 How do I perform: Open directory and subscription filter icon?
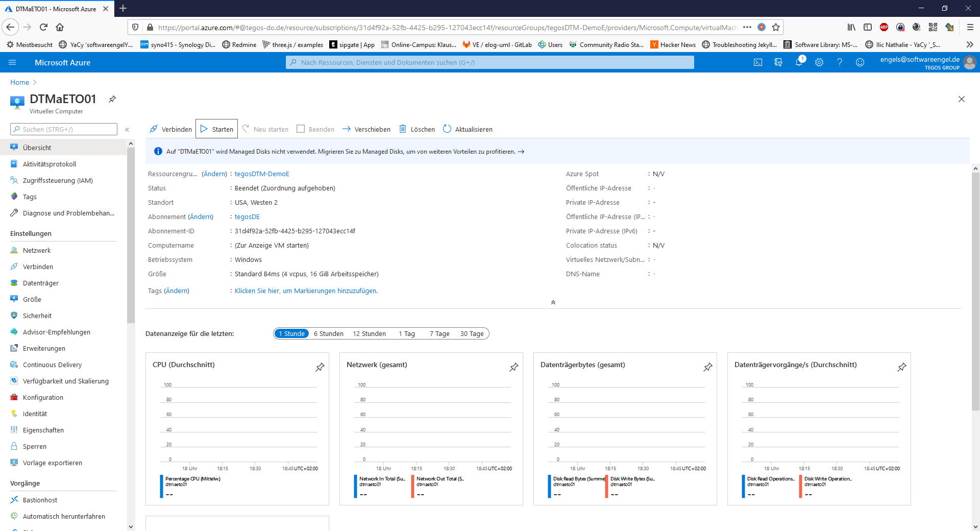click(x=778, y=62)
